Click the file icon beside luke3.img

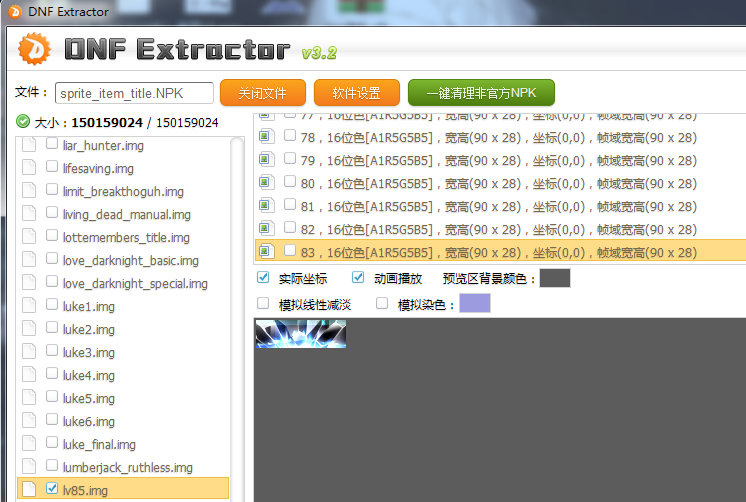click(29, 352)
